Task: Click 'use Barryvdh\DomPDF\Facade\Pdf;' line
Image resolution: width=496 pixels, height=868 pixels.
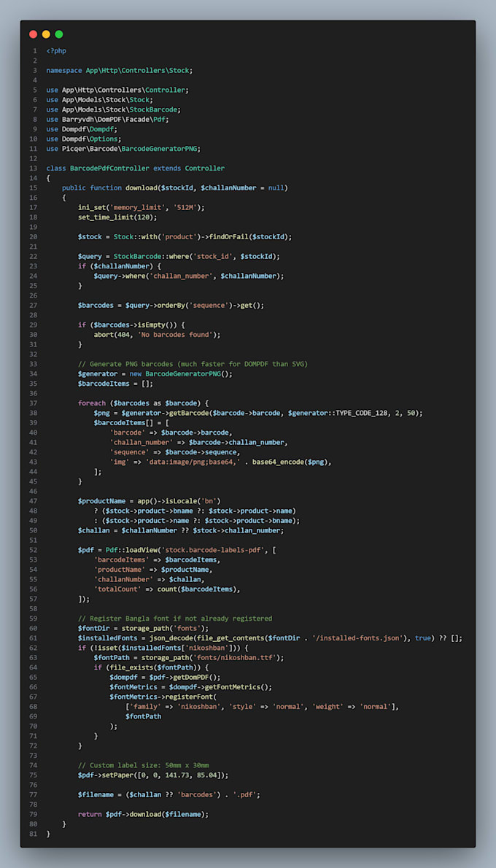Action: coord(108,119)
